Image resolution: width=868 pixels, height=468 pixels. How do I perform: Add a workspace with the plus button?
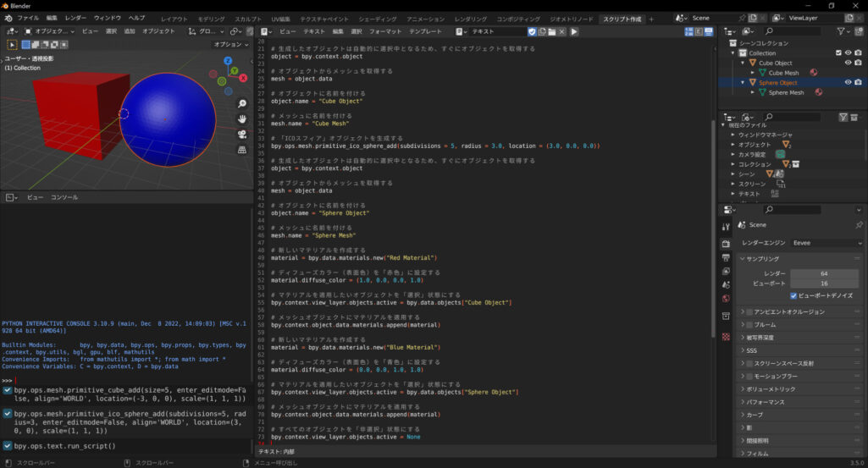(x=651, y=19)
